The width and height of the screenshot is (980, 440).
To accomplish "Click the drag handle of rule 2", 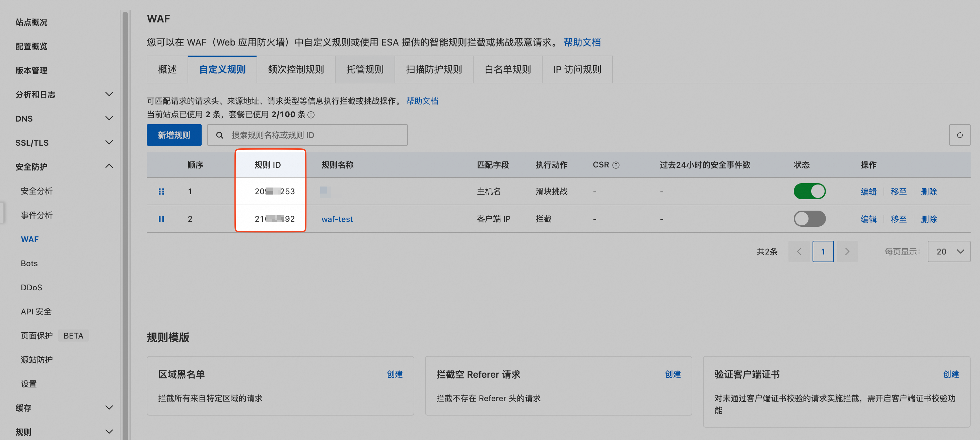I will click(161, 219).
